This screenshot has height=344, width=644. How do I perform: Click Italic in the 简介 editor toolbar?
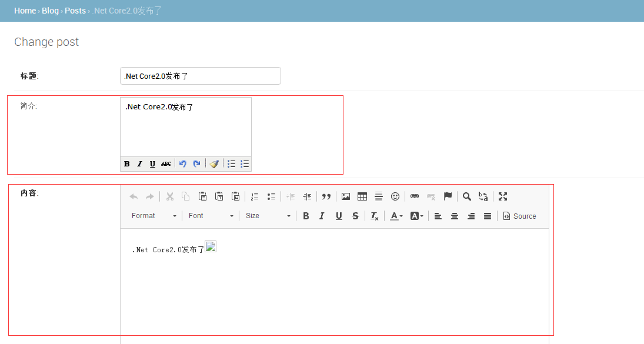coord(139,164)
